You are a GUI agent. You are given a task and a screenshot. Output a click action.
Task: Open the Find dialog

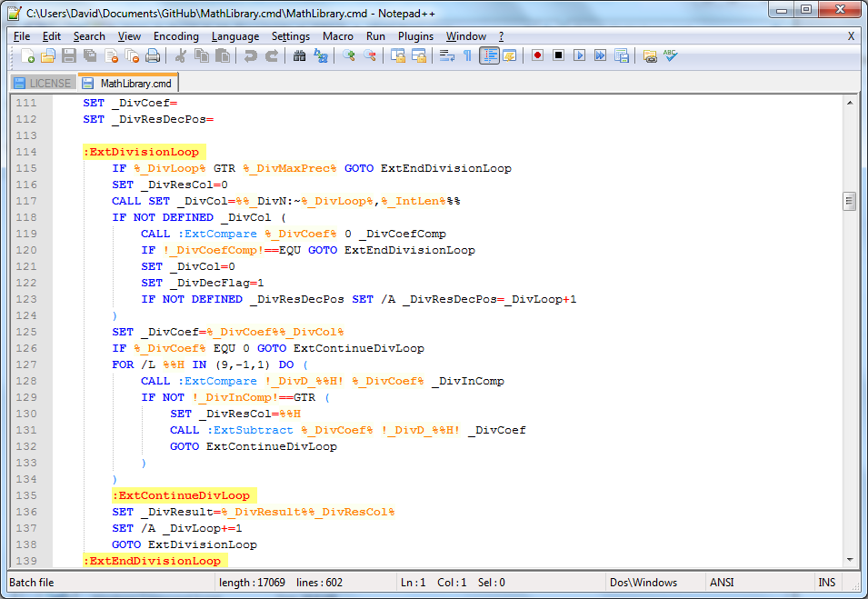pyautogui.click(x=300, y=55)
